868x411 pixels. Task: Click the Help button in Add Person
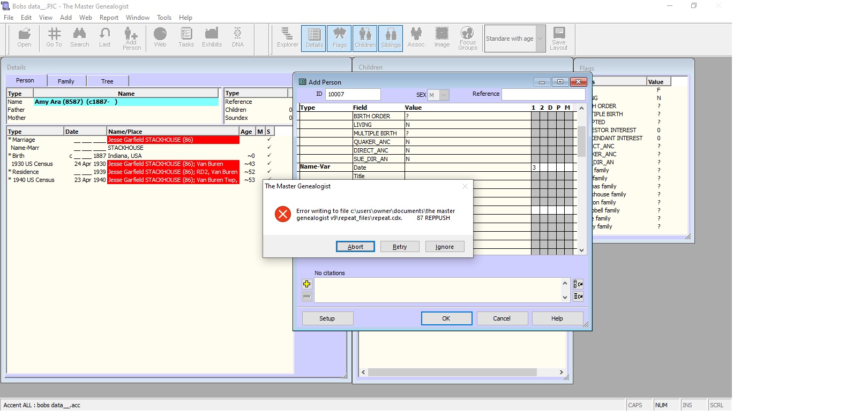[x=557, y=318]
